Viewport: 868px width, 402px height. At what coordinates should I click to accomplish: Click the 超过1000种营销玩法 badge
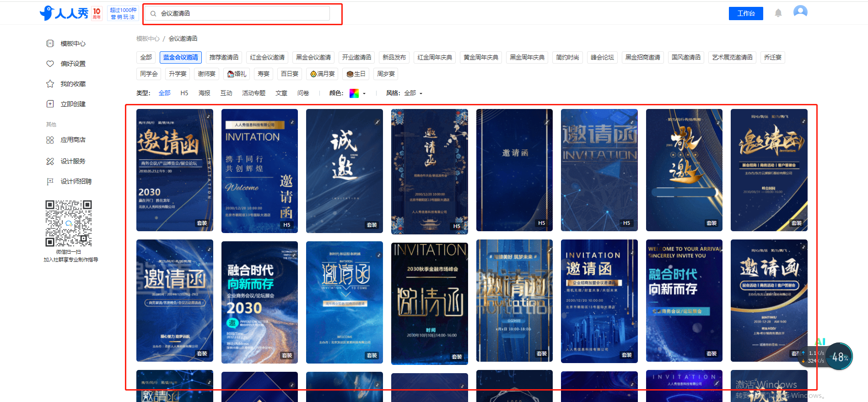click(x=123, y=13)
